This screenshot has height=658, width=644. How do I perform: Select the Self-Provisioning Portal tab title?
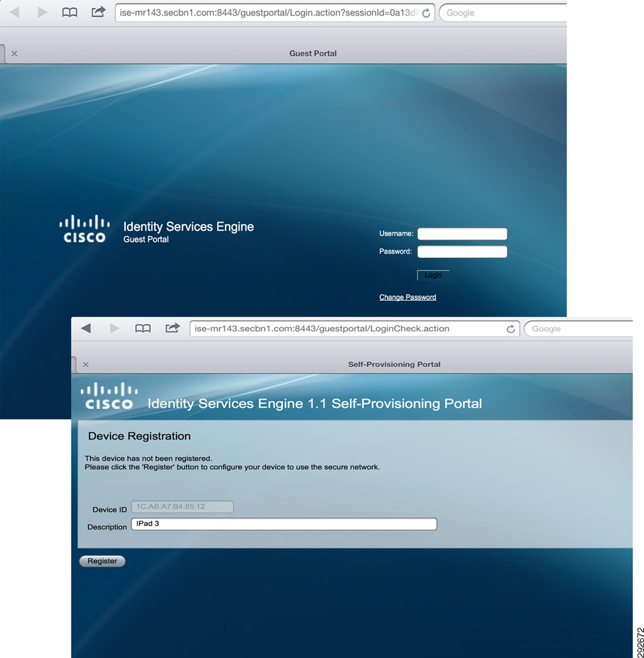click(394, 364)
